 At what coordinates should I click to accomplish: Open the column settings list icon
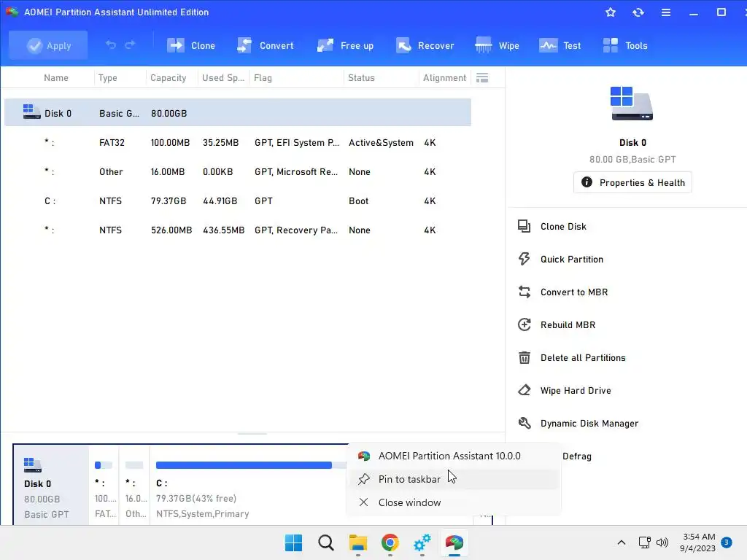482,77
